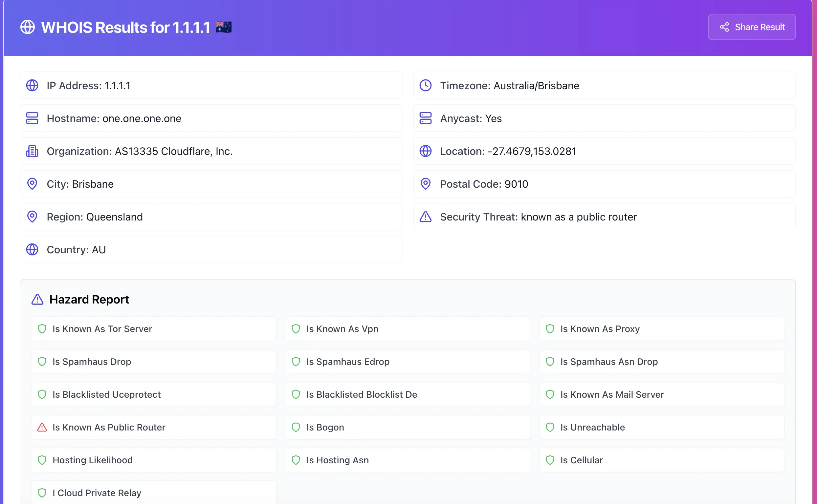Image resolution: width=817 pixels, height=504 pixels.
Task: Select the Postal Code 9010 row
Action: [604, 184]
